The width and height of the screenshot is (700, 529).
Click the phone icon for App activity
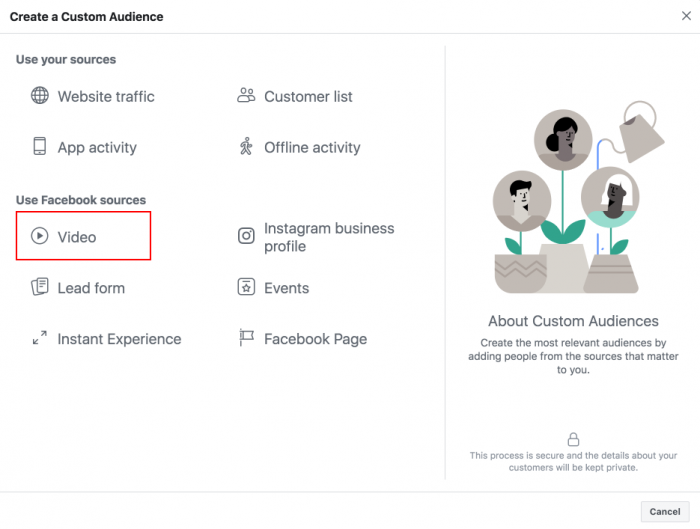[x=40, y=146]
